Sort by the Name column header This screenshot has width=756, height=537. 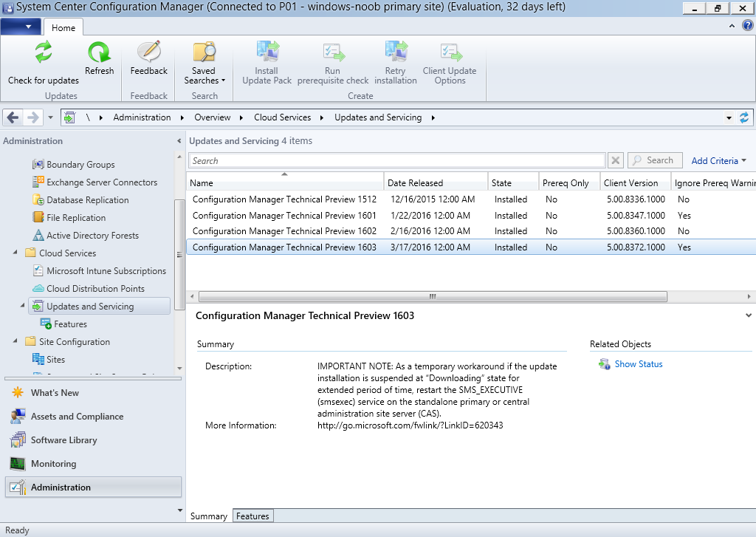click(285, 182)
